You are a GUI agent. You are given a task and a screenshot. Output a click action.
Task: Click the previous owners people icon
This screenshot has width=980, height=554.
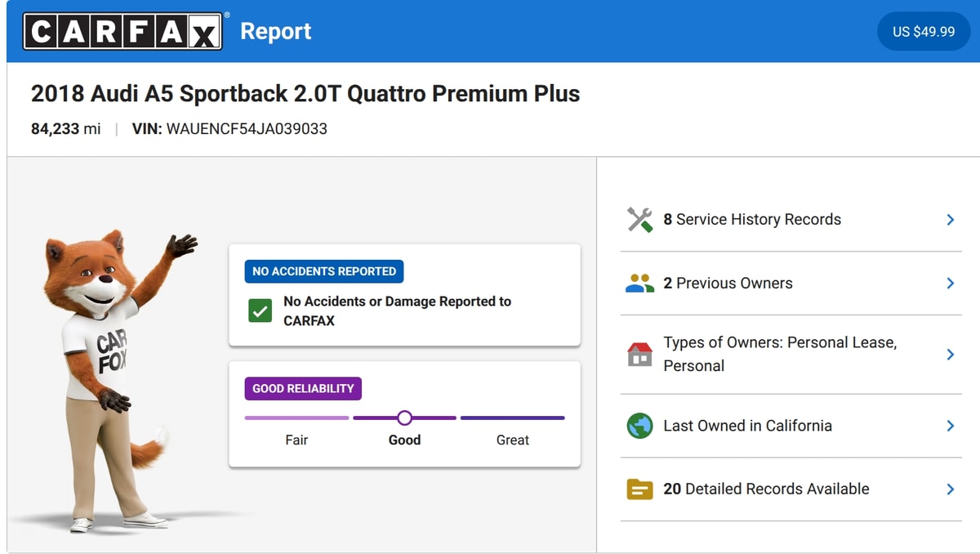(639, 284)
